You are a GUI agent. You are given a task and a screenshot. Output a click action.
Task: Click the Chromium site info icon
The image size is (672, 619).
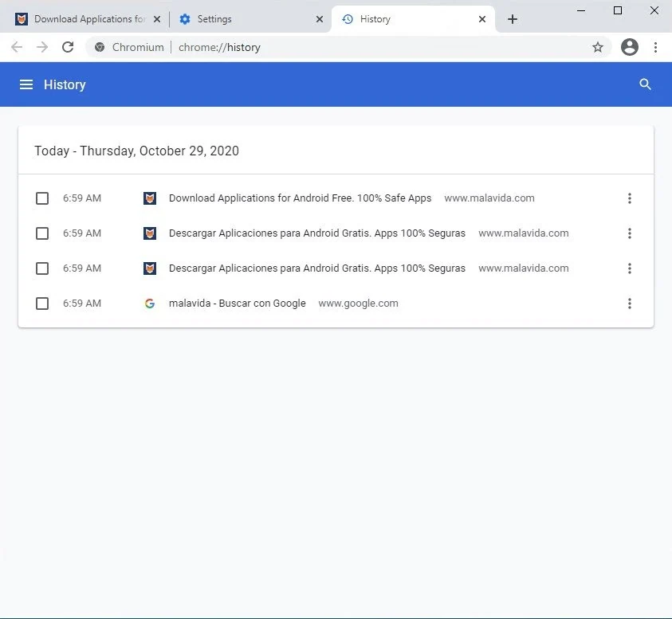pos(100,47)
